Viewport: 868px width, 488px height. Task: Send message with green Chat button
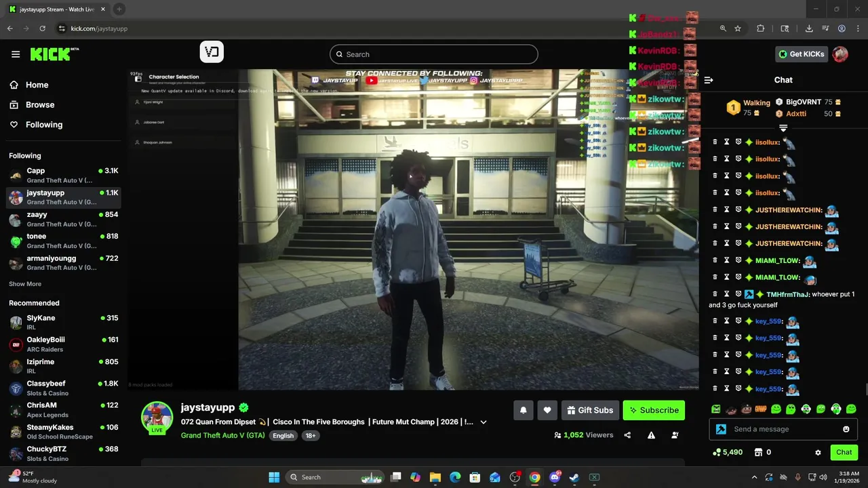[844, 452]
